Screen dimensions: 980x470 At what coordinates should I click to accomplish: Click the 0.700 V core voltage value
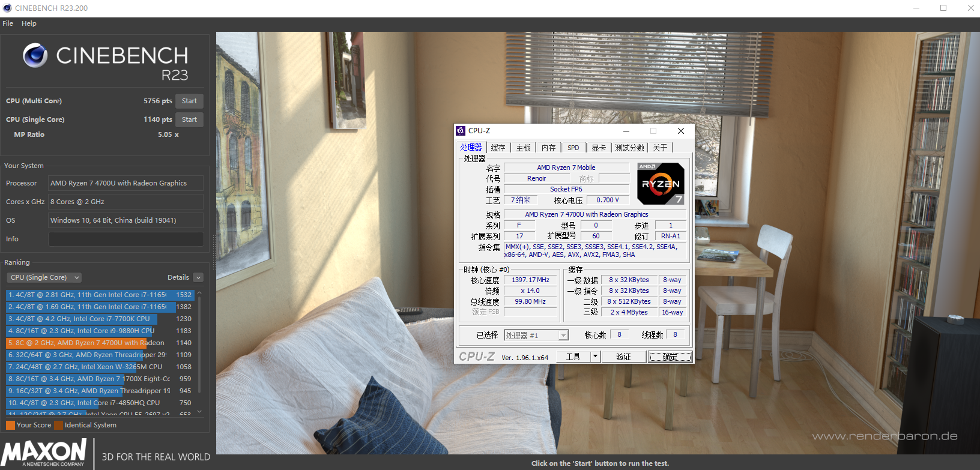[x=608, y=200]
